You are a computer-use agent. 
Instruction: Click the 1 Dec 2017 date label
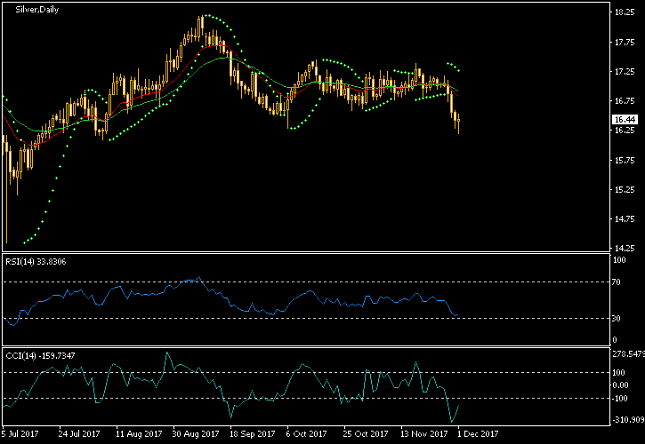[477, 434]
